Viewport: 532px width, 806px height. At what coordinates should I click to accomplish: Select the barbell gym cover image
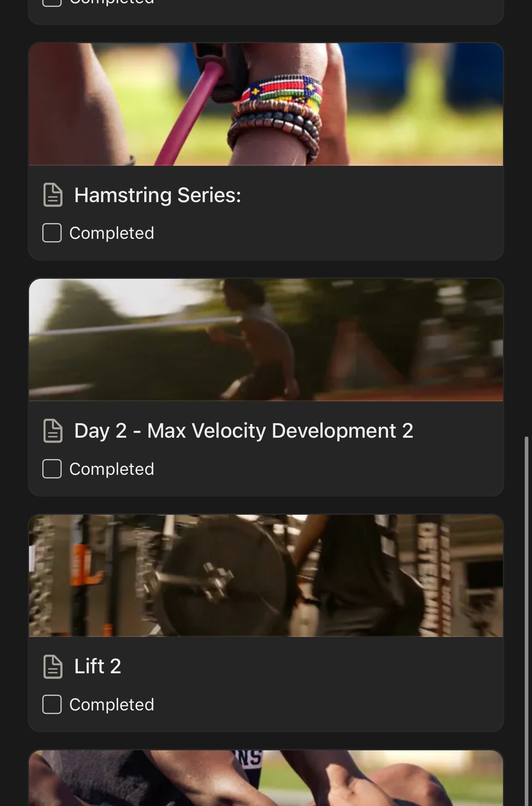tap(266, 576)
